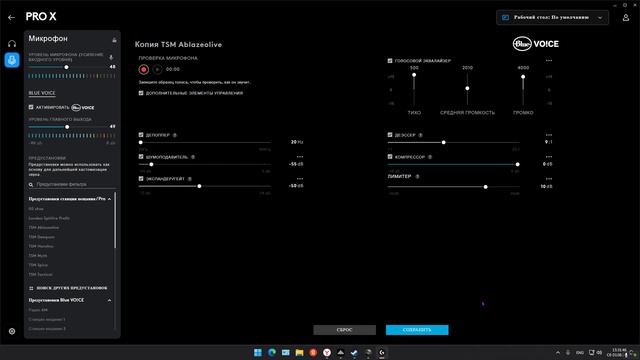This screenshot has width=640, height=360.
Task: Collapse the Blue VOICE presets section
Action: pyautogui.click(x=109, y=300)
